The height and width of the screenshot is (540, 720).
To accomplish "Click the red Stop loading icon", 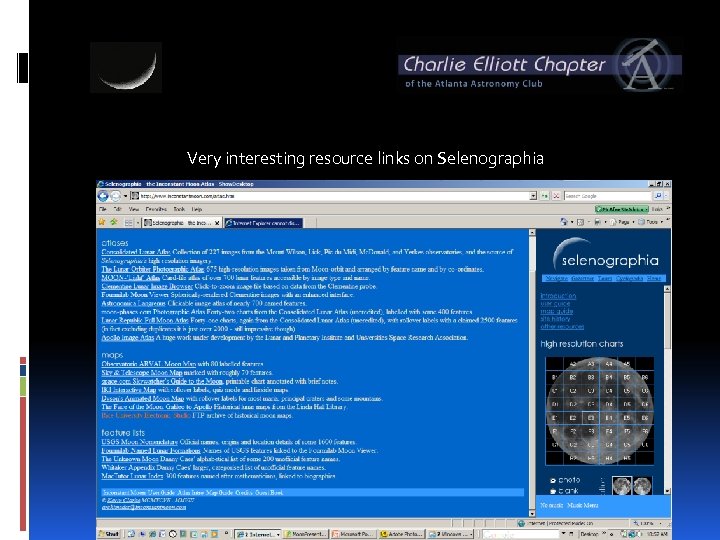I will [x=556, y=196].
